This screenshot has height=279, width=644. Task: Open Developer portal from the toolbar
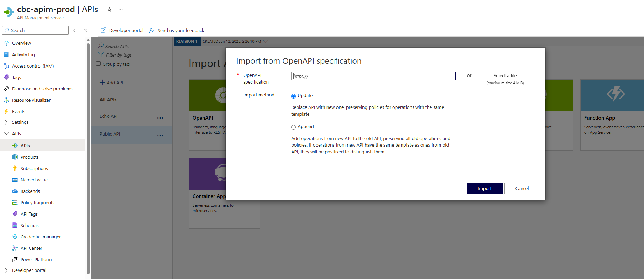coord(122,30)
